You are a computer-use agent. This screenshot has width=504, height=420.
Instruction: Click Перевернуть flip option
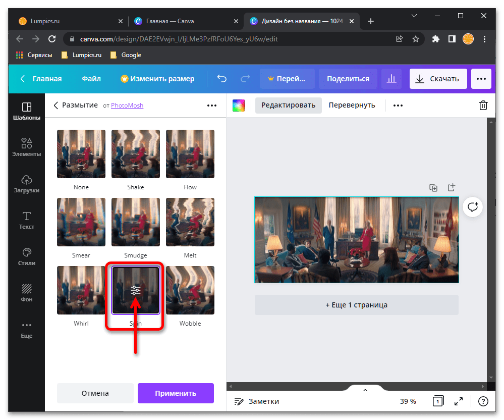(352, 105)
